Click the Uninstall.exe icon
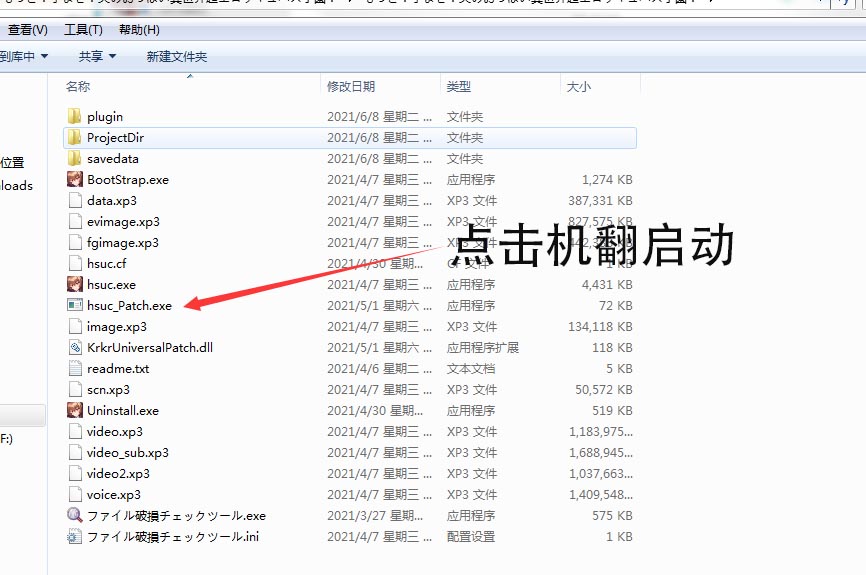The height and width of the screenshot is (575, 866). 75,411
